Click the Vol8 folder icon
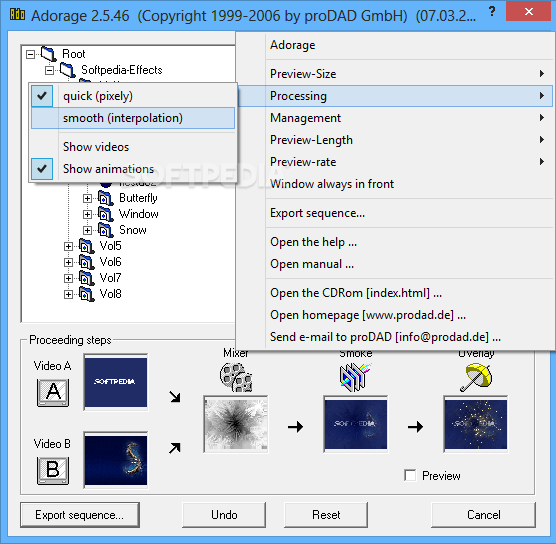556x544 pixels. tap(86, 294)
